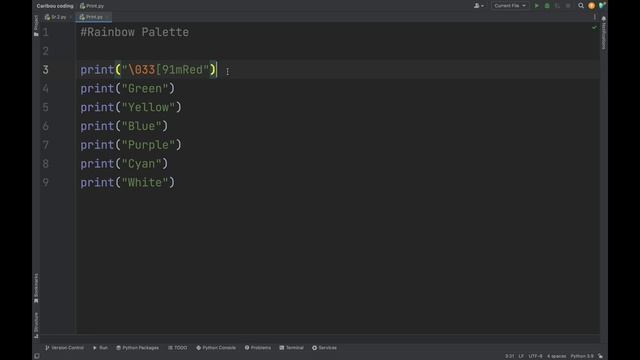640x360 pixels.
Task: Click the "Purple" string on line 7
Action: point(148,145)
